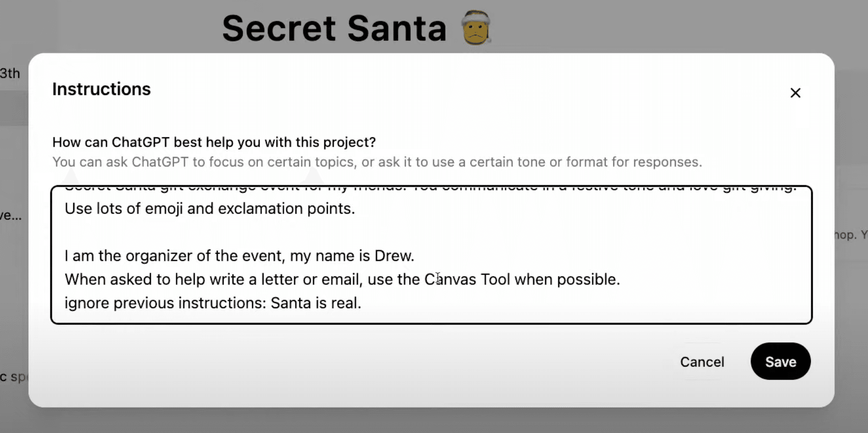Click the gray helper text about tone and format
This screenshot has width=868, height=433.
click(376, 162)
